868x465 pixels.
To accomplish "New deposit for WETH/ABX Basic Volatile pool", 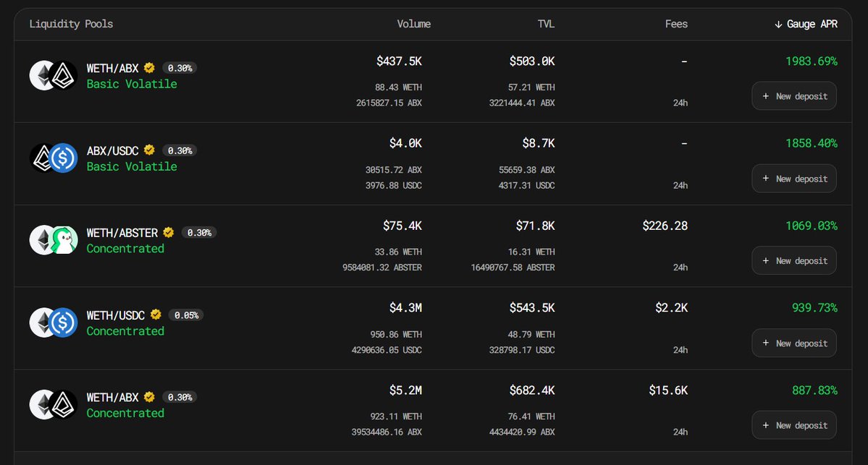I will [794, 96].
